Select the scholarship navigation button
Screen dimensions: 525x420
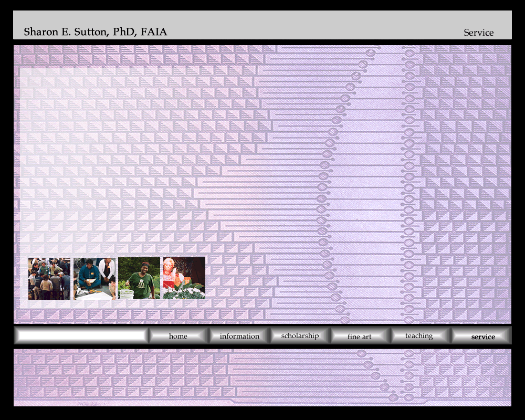pyautogui.click(x=300, y=336)
